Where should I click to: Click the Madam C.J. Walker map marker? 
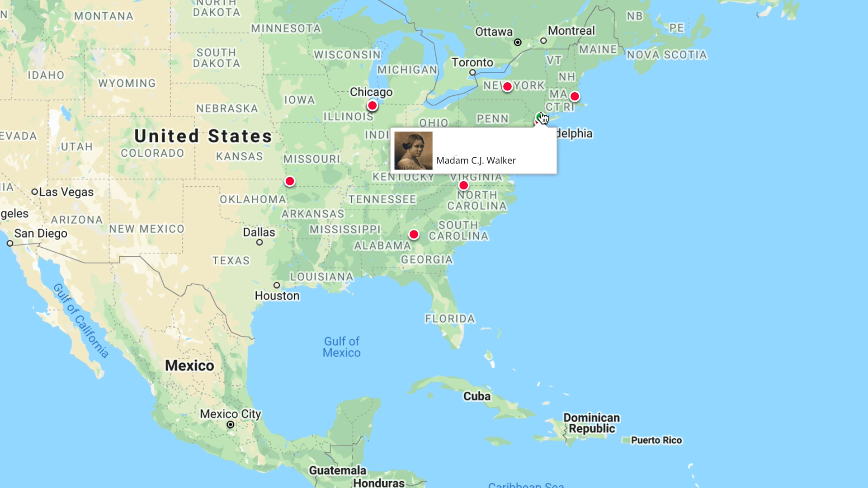539,117
